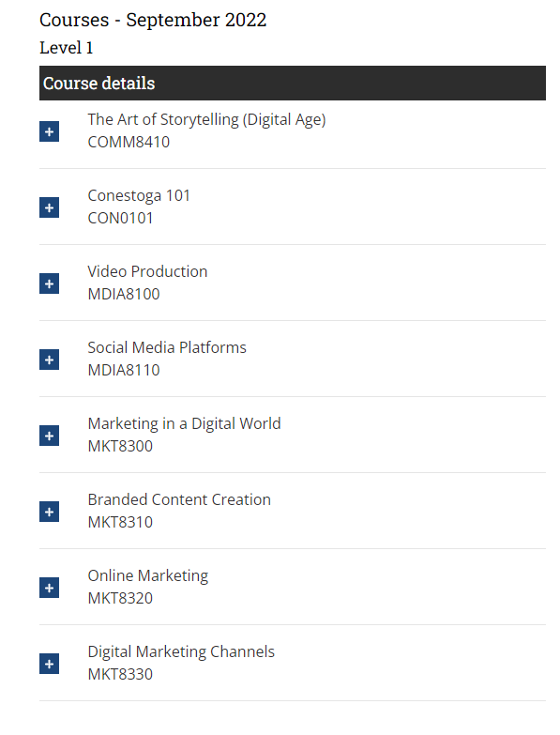Click Marketing in a Digital World title
Screen dimensions: 560x735
click(x=184, y=423)
